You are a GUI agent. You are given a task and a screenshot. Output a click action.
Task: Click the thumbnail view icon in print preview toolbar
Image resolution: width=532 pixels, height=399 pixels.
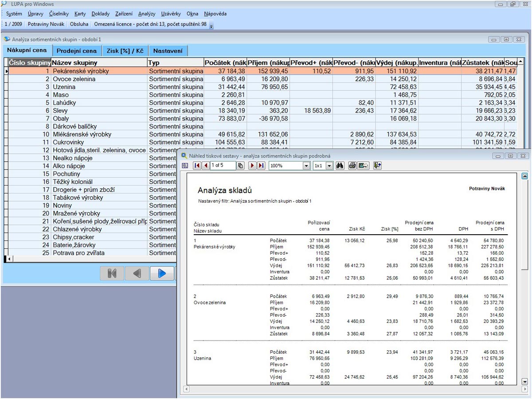(185, 165)
